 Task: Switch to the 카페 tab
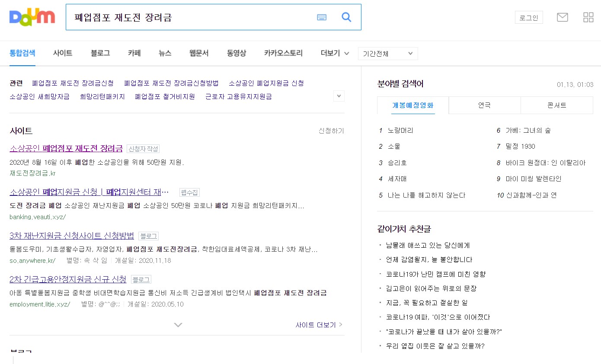pos(134,53)
